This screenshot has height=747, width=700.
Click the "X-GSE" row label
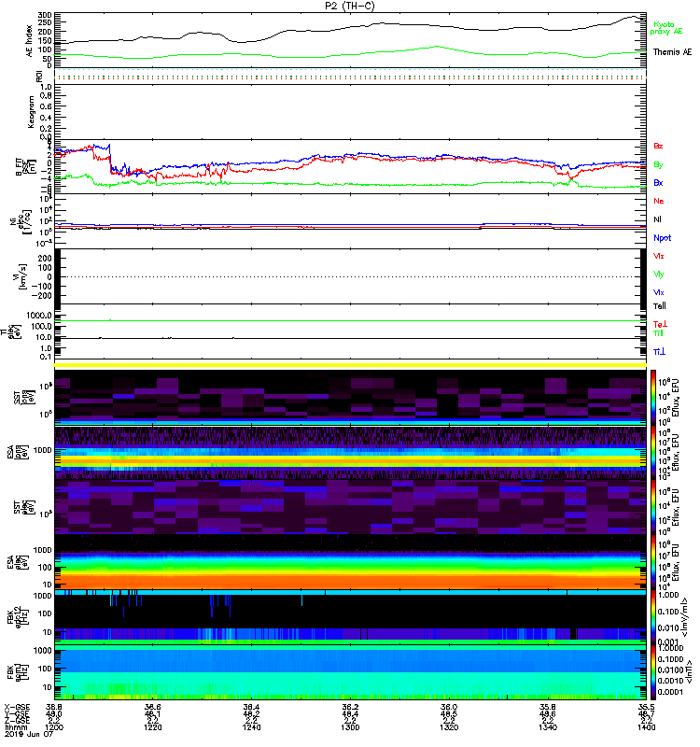[17, 707]
